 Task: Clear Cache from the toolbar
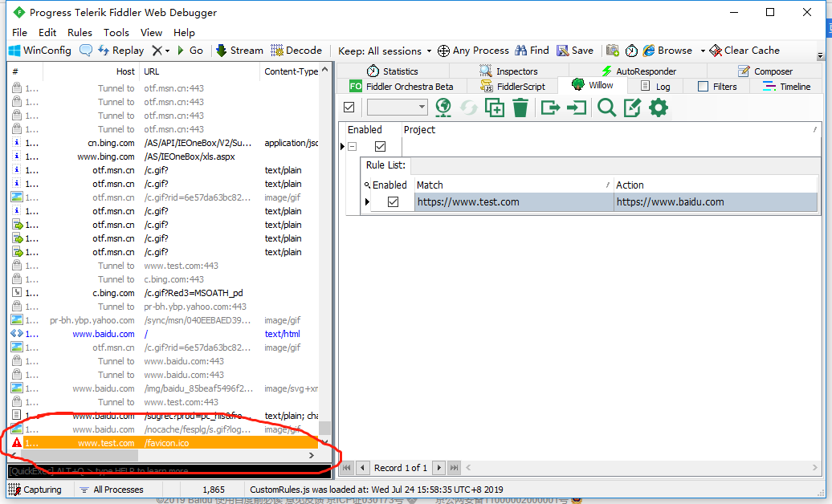(x=744, y=51)
